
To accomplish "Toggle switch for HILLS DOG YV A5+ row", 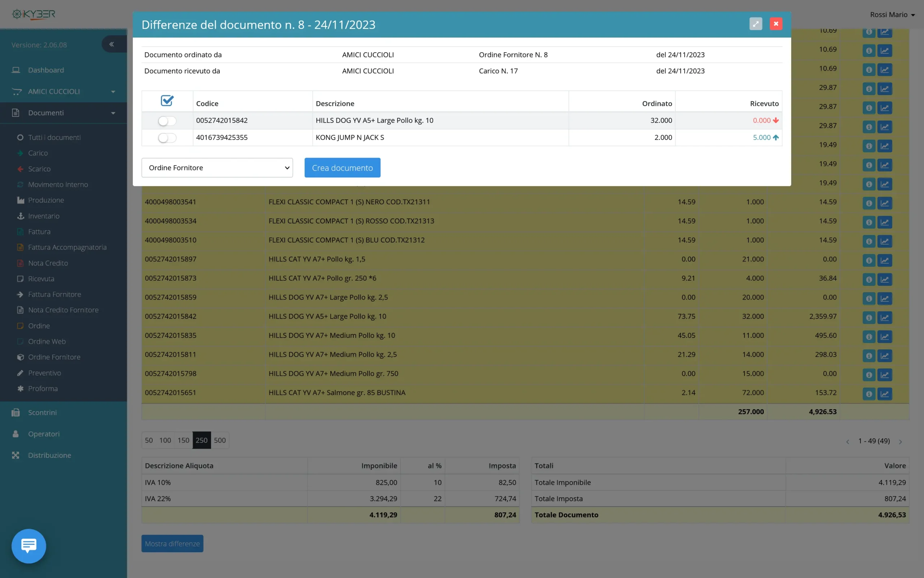I will click(x=167, y=121).
